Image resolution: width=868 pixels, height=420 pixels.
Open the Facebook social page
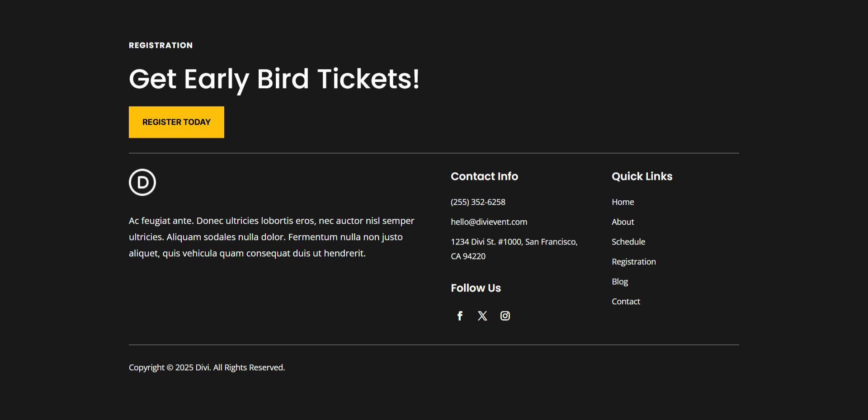(x=460, y=316)
